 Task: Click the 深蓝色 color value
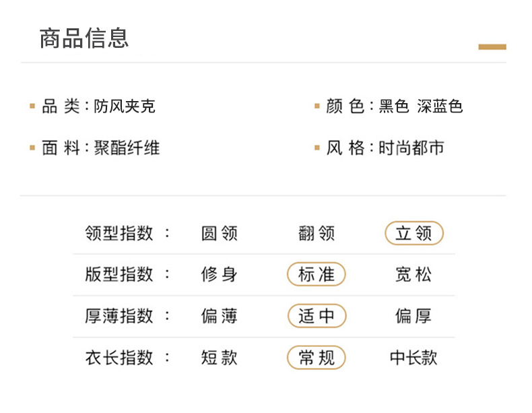(440, 106)
